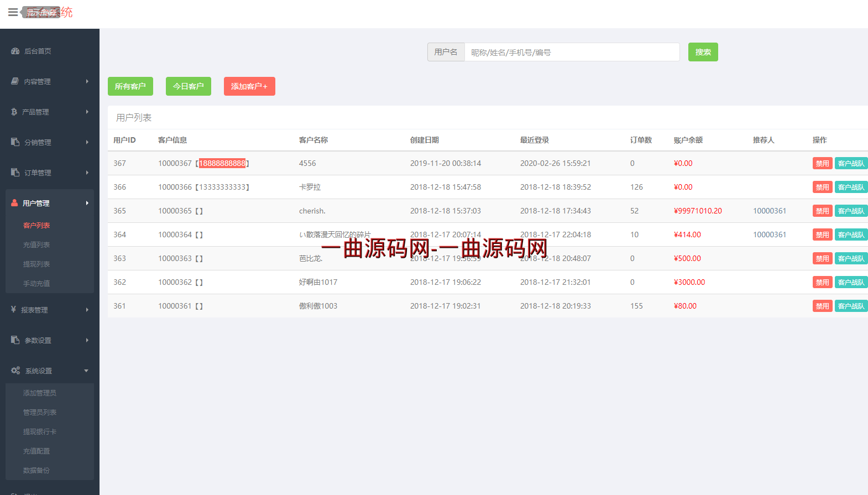This screenshot has height=495, width=868.
Task: Show 所有客户 list
Action: [130, 86]
